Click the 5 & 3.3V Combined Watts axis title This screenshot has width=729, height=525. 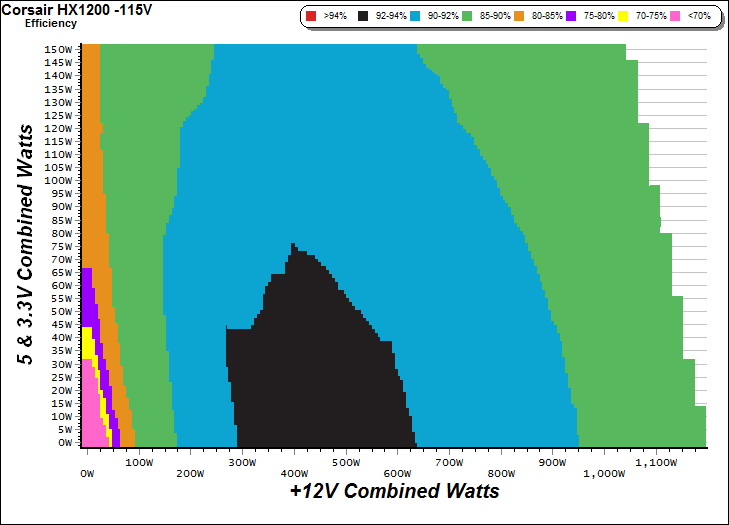(27, 246)
